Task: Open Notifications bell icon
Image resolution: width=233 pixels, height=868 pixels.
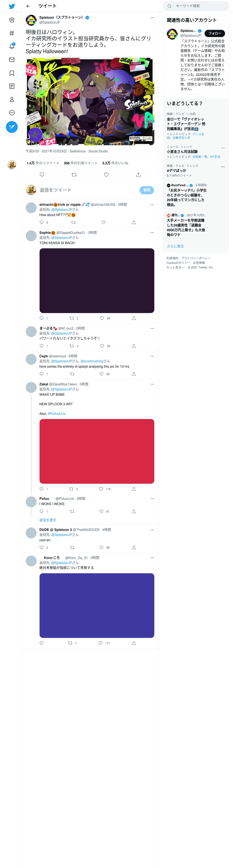Action: tap(12, 46)
